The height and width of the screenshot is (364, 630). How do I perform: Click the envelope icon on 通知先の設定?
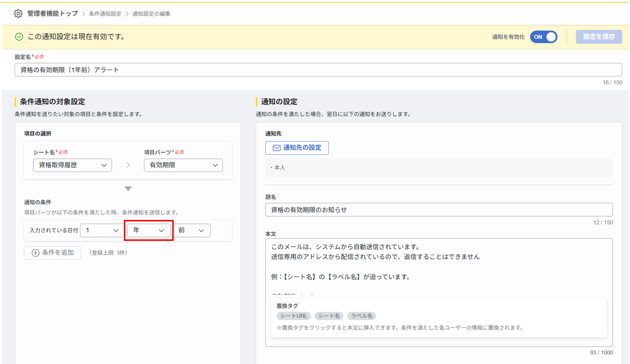coord(277,148)
